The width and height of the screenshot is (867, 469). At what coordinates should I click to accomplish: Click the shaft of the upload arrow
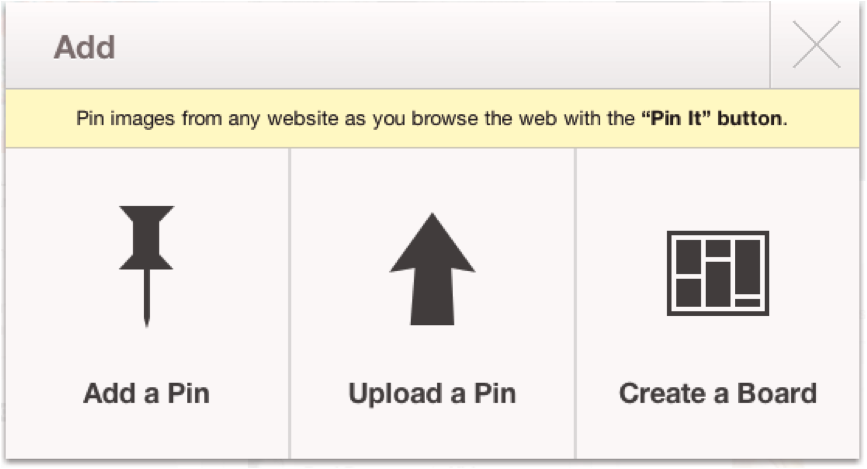(x=432, y=298)
